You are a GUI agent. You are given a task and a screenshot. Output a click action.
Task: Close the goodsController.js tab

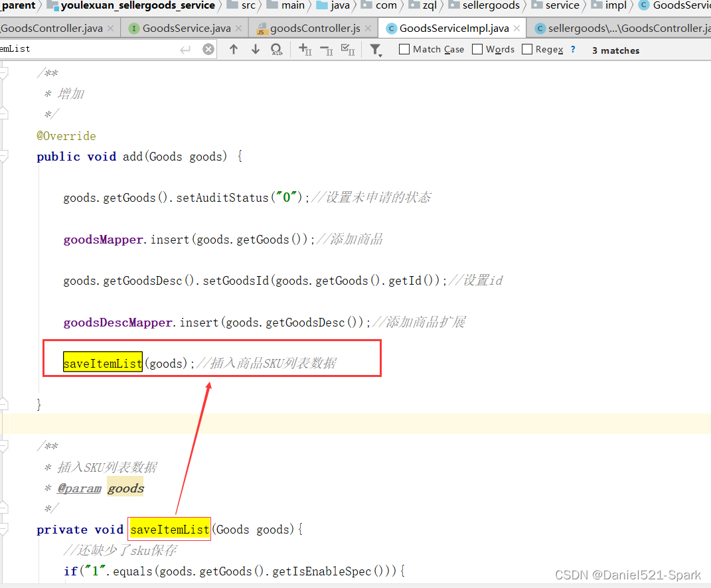[368, 29]
